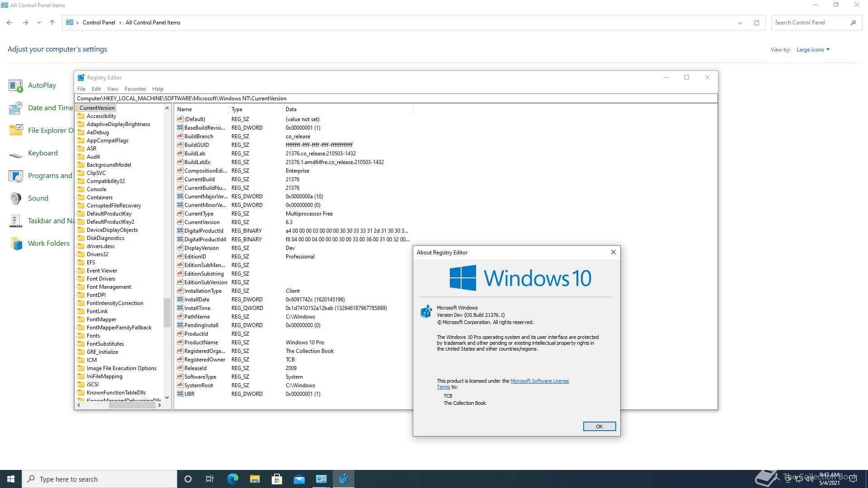The height and width of the screenshot is (488, 868).
Task: Click the registry tree horizontal scrollbar
Action: tap(132, 405)
